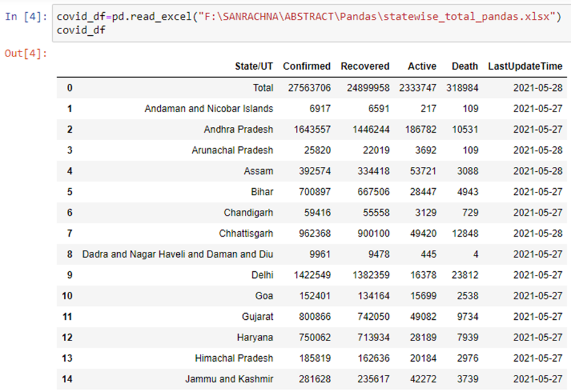Click the Chandigarh row state name
Screen dimensions: 571x392
[x=248, y=212]
